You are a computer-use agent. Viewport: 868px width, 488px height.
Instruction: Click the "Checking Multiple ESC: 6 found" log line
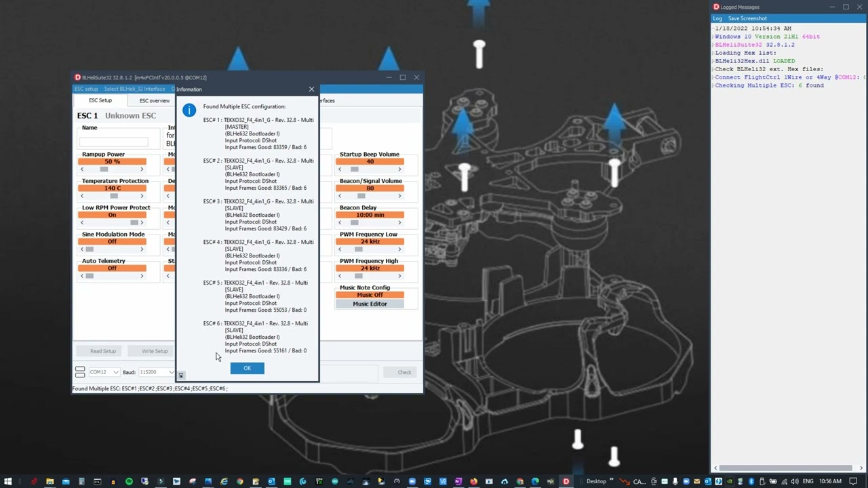click(x=769, y=85)
